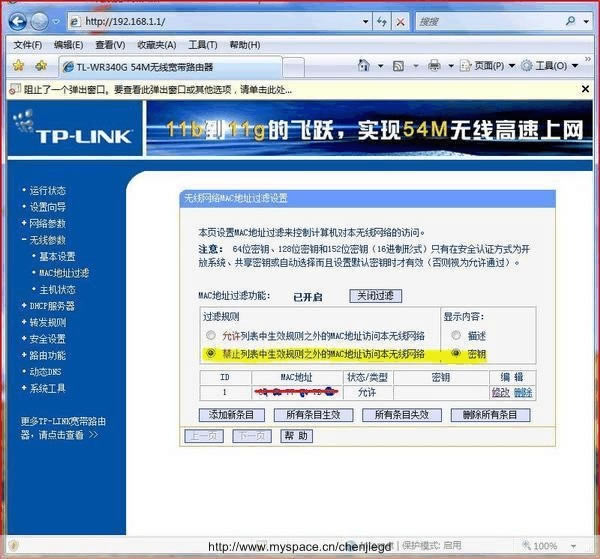Open the 工具(T) menu
Image resolution: width=600 pixels, height=559 pixels.
tap(203, 45)
